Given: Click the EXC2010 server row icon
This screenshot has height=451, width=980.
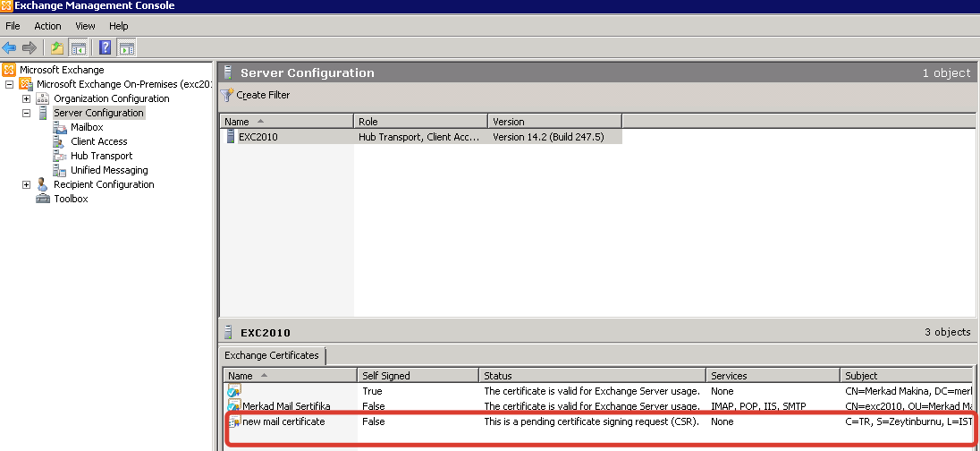Looking at the screenshot, I should (x=231, y=136).
